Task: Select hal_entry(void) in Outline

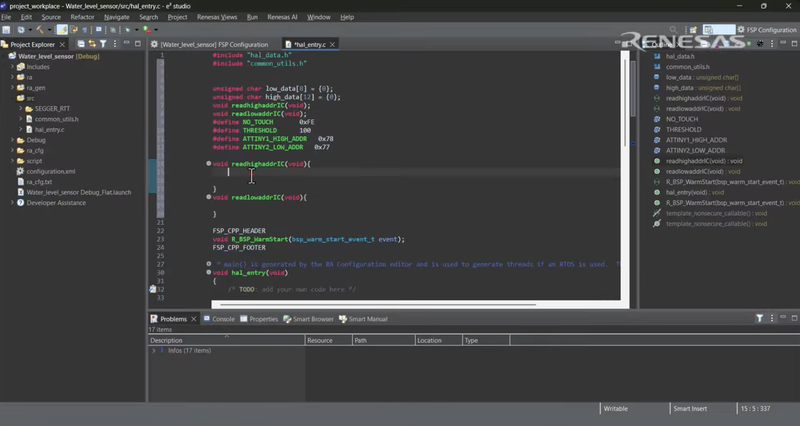Action: (x=695, y=192)
